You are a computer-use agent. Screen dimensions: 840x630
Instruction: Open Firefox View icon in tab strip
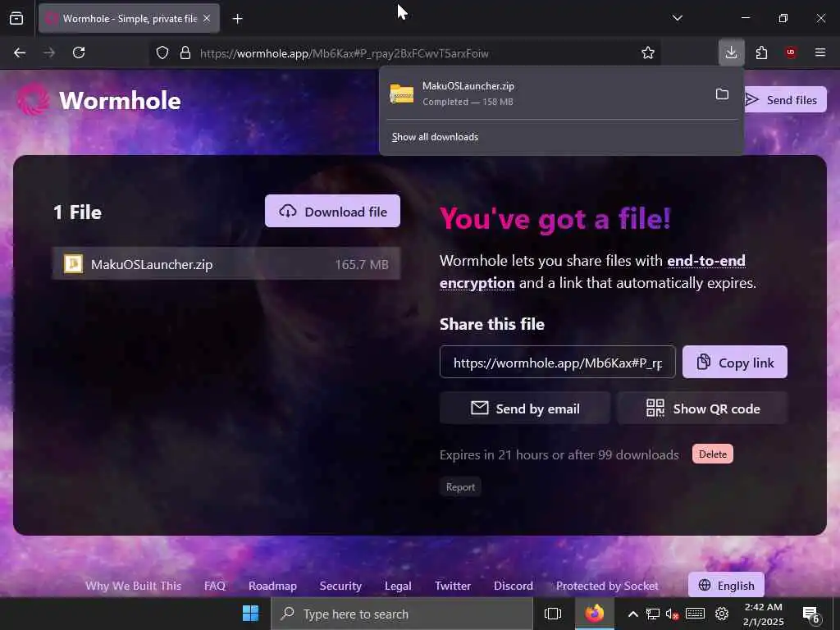(16, 18)
